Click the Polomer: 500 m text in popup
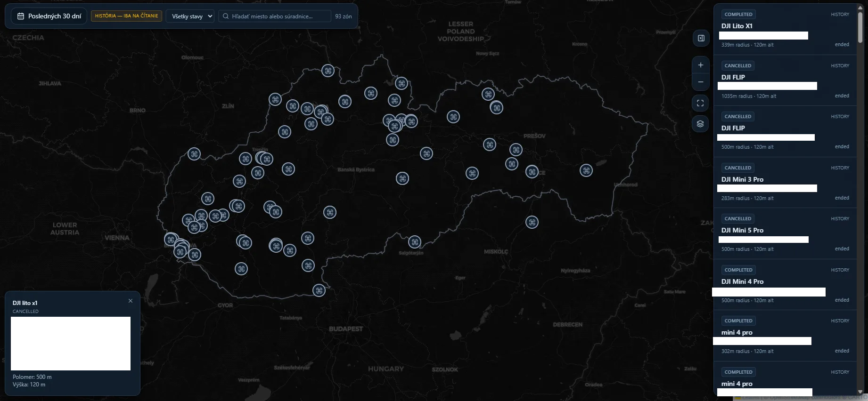The height and width of the screenshot is (401, 868). [32, 377]
